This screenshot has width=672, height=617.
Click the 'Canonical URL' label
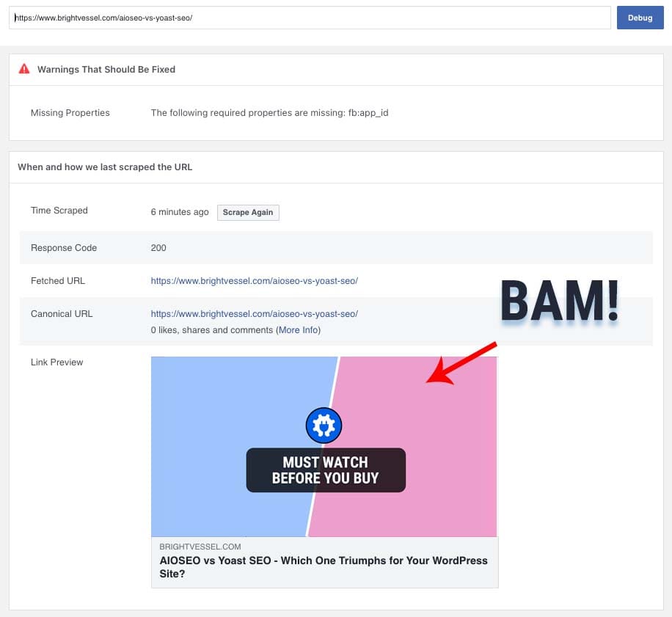(x=62, y=314)
